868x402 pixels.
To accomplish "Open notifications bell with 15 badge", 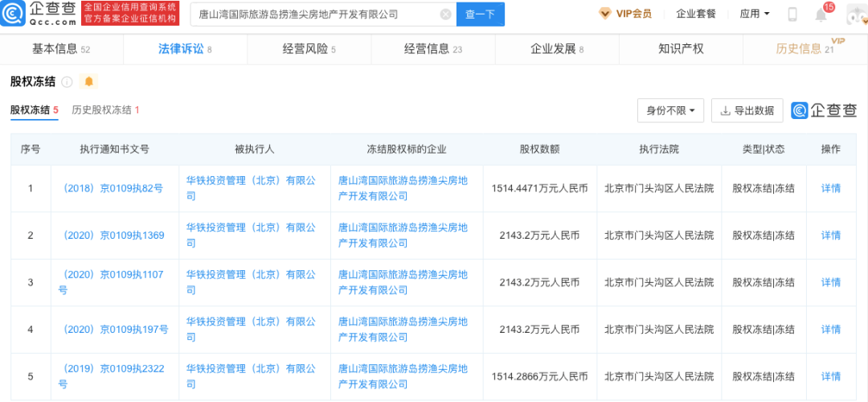I will pyautogui.click(x=821, y=15).
